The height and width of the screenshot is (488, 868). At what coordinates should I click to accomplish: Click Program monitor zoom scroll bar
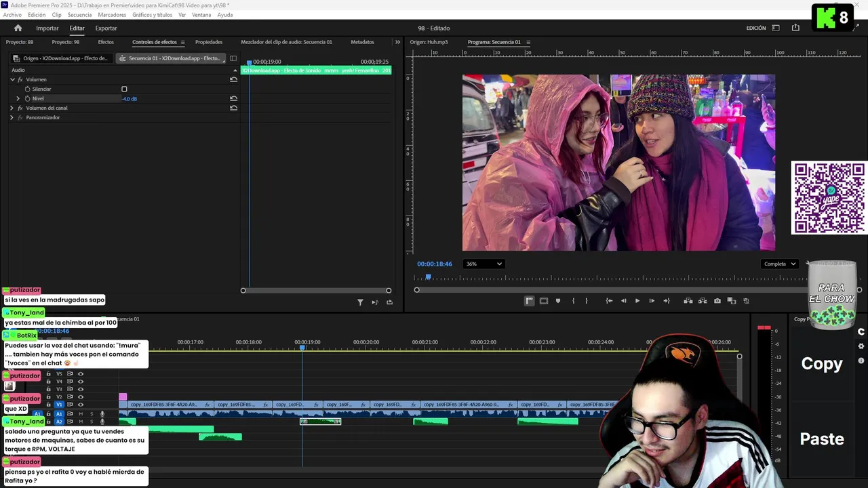(x=637, y=290)
